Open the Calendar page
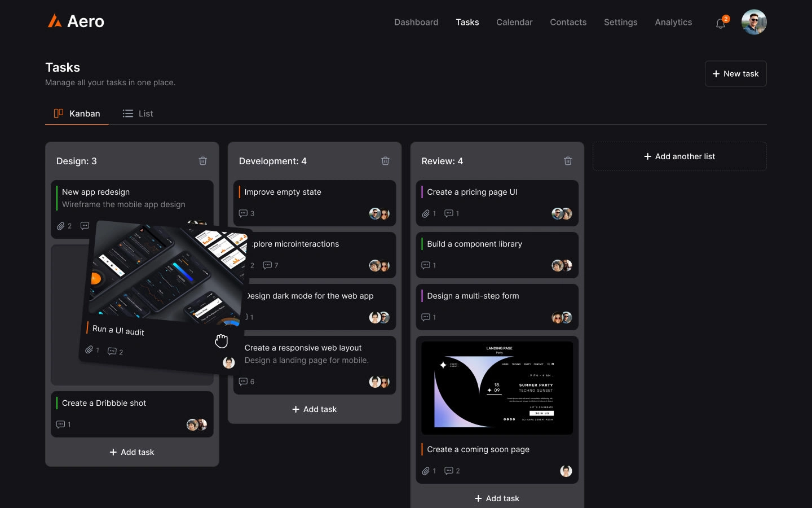 [514, 22]
